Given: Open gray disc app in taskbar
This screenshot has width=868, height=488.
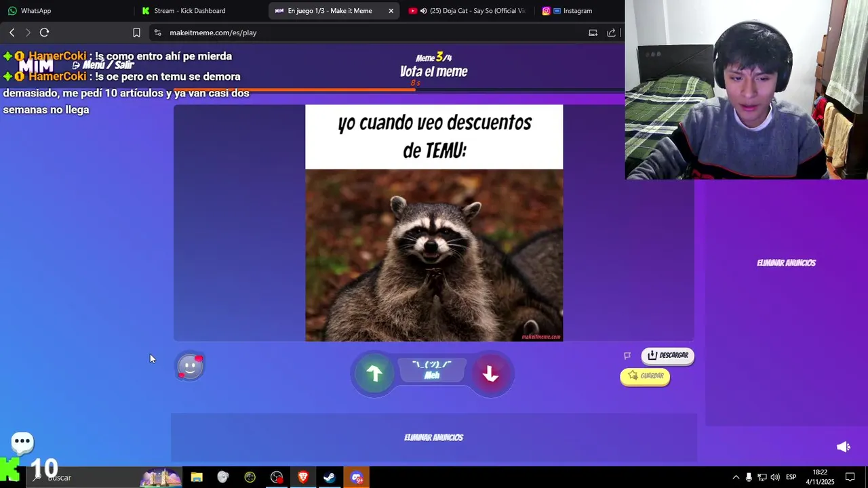Looking at the screenshot, I should 223,477.
